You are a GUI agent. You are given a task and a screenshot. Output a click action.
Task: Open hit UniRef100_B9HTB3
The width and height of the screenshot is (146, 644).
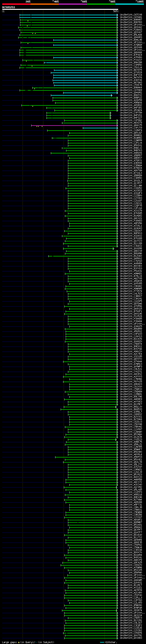[131, 22]
